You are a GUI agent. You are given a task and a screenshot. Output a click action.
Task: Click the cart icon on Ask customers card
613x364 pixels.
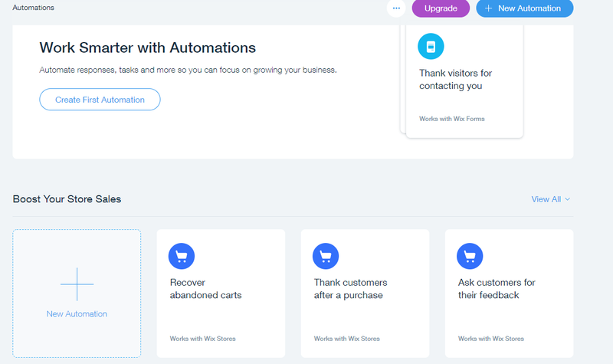[x=470, y=256]
